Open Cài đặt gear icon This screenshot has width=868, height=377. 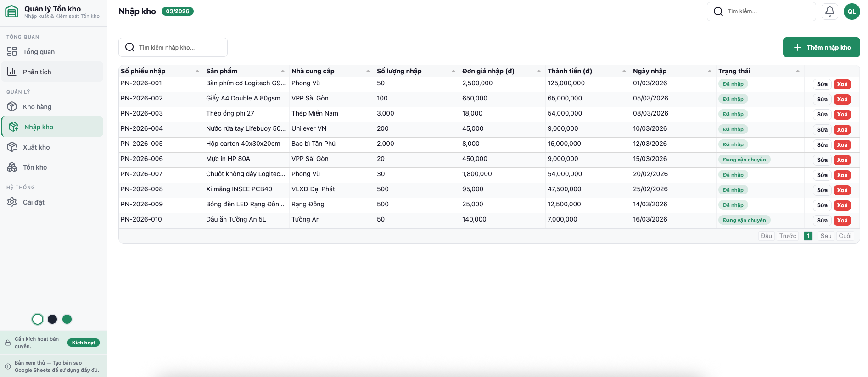12,202
